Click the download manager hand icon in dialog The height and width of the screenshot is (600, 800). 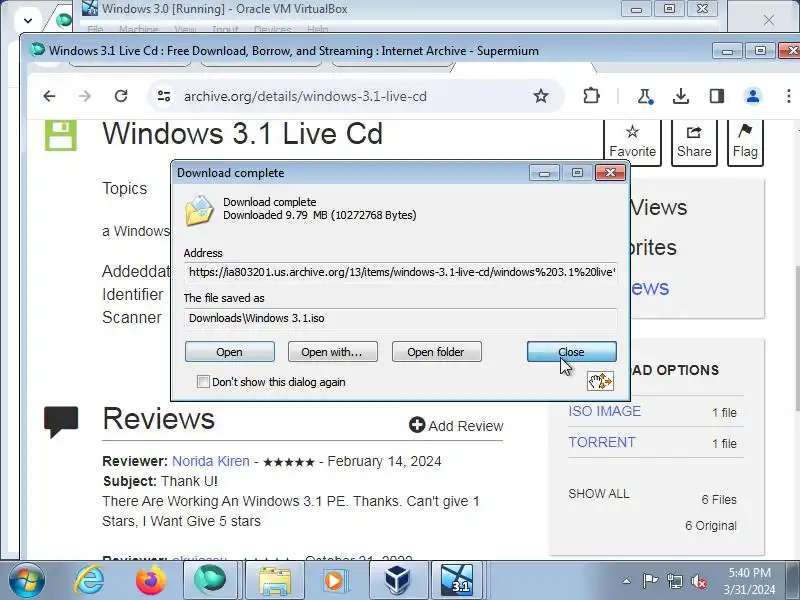point(600,381)
